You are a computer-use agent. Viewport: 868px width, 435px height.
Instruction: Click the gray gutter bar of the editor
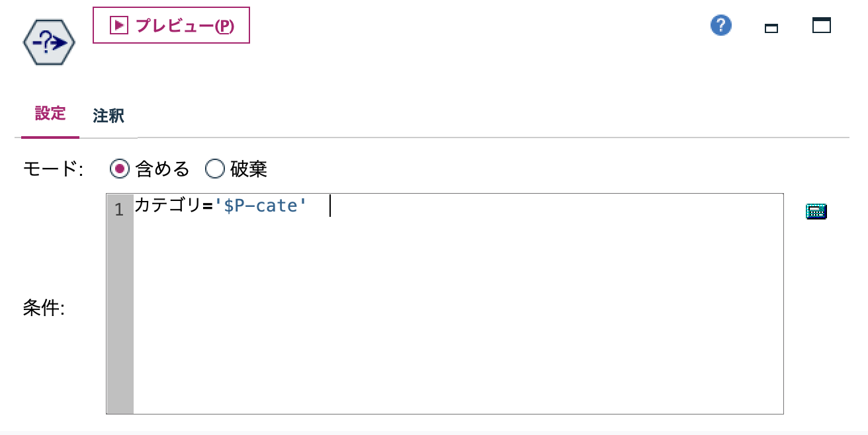(x=119, y=304)
